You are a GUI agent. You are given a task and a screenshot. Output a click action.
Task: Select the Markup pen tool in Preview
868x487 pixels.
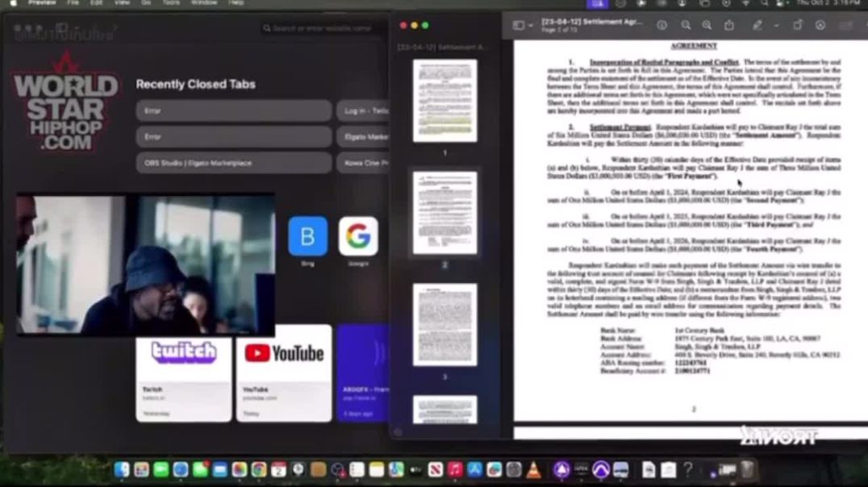point(757,26)
